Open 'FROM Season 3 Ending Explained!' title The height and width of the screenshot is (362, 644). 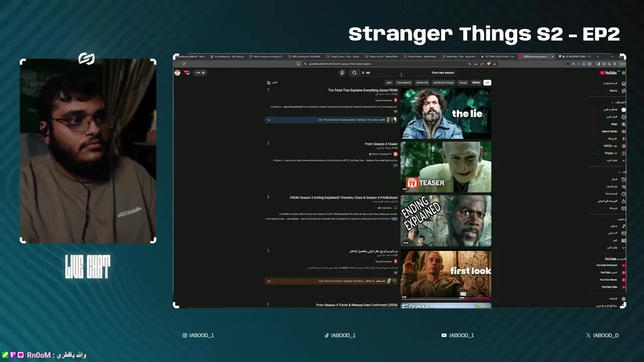coord(344,198)
